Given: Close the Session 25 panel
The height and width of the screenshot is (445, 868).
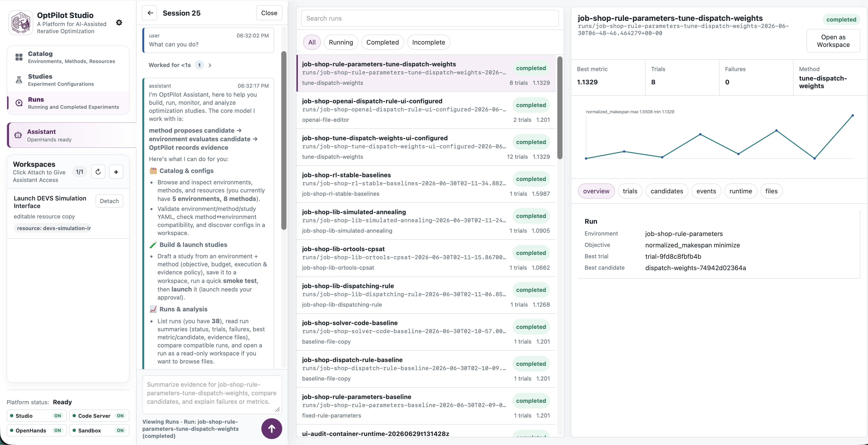Looking at the screenshot, I should pos(269,13).
